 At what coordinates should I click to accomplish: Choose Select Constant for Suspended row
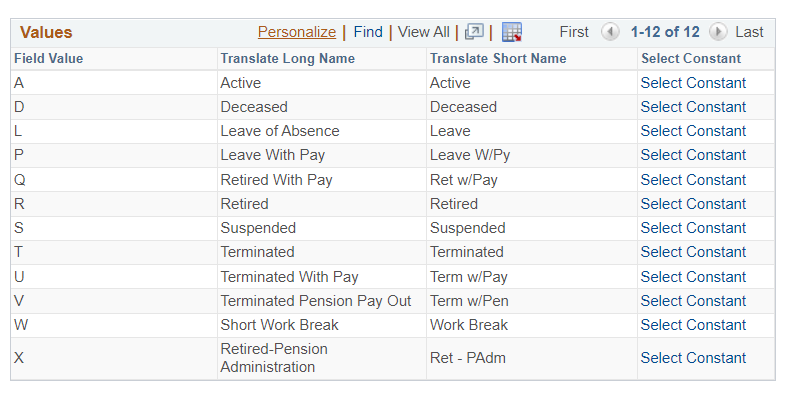tap(693, 228)
